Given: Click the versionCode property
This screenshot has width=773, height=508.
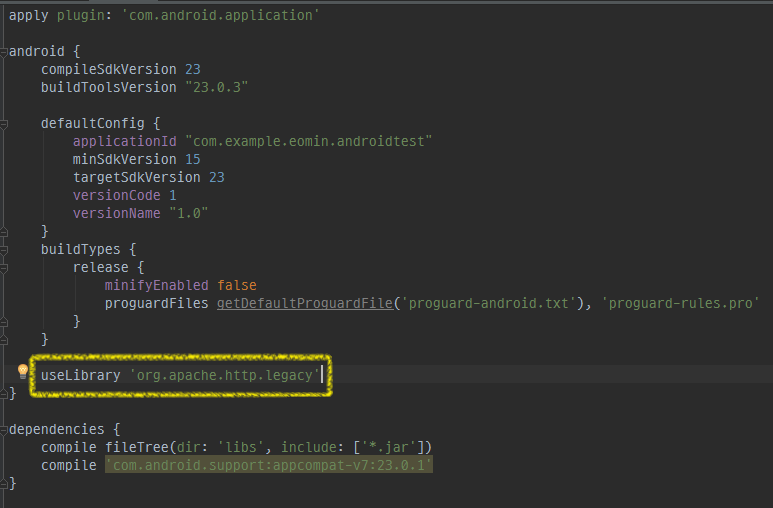Looking at the screenshot, I should [117, 195].
